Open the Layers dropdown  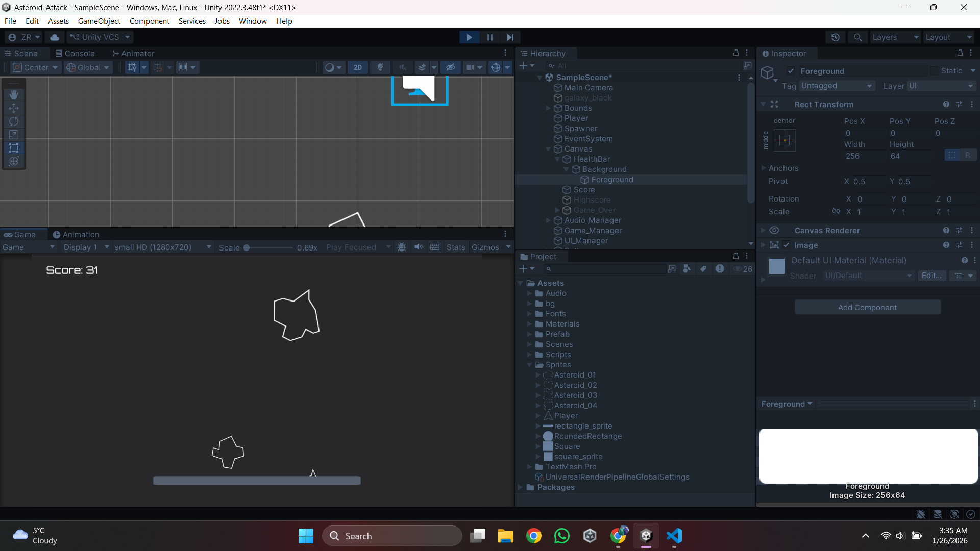click(x=895, y=37)
